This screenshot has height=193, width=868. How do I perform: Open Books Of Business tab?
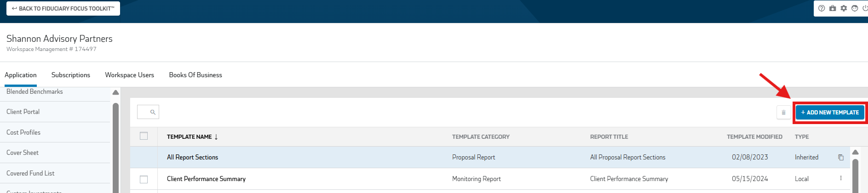pyautogui.click(x=195, y=75)
